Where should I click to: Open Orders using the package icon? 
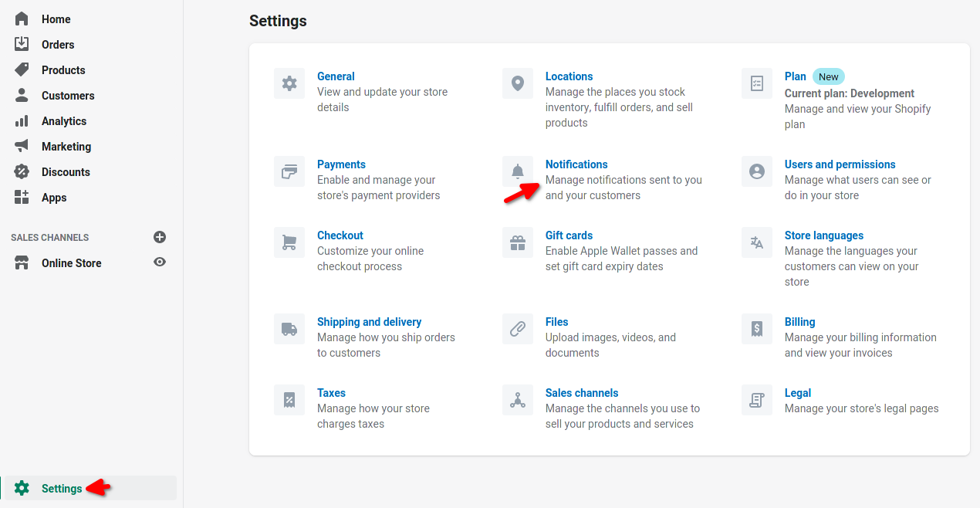pyautogui.click(x=22, y=44)
